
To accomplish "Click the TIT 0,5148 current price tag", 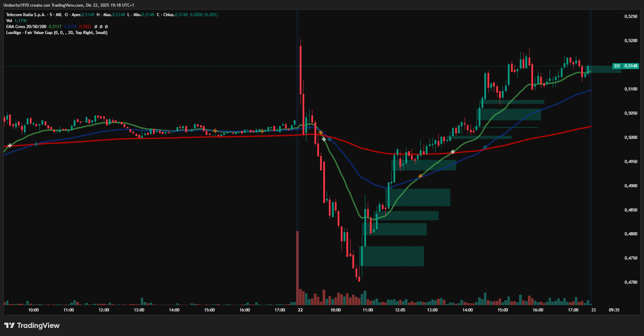I will point(626,66).
